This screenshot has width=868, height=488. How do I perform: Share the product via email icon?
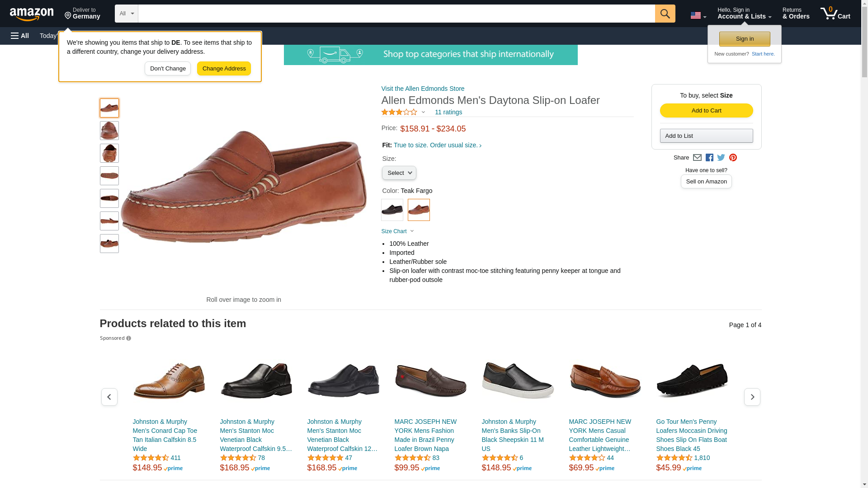pos(697,158)
